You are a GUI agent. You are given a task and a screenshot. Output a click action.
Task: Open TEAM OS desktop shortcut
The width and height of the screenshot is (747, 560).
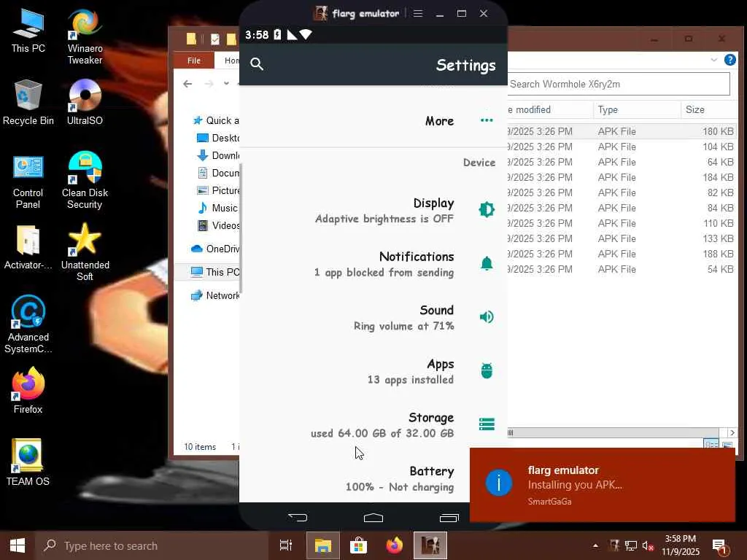click(28, 463)
